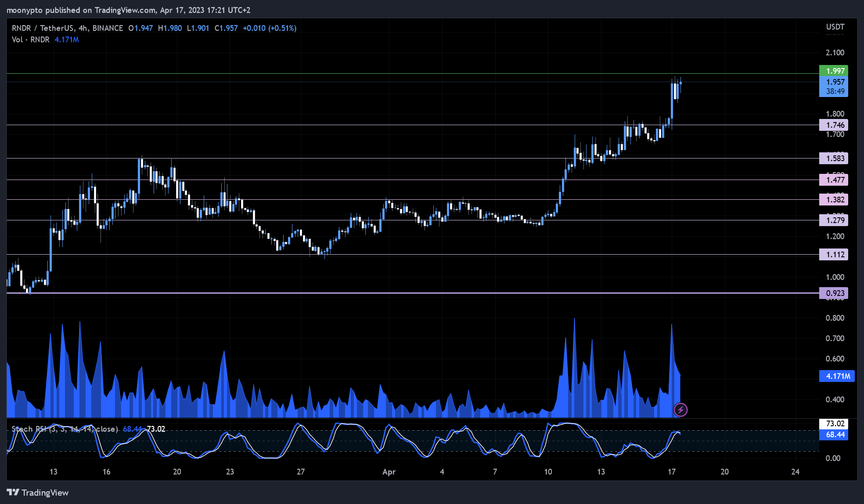Click the 4.171M volume axis label
Screen dimensions: 864x504
coord(837,376)
